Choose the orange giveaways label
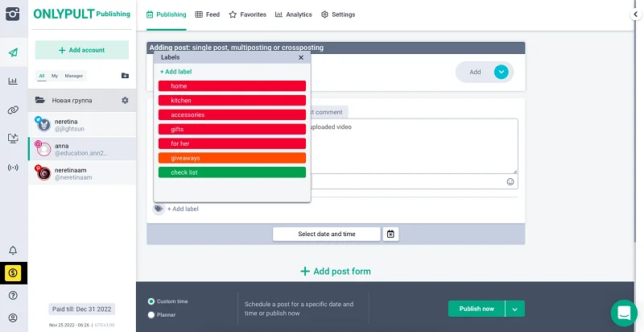644x332 pixels. tap(232, 158)
